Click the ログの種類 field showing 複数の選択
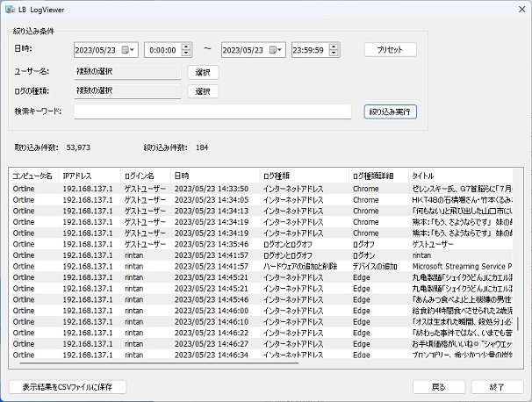 click(127, 91)
